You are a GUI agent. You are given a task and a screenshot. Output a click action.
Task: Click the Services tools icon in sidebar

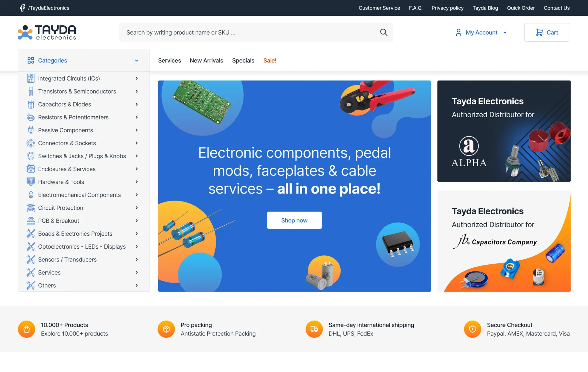[x=31, y=272]
